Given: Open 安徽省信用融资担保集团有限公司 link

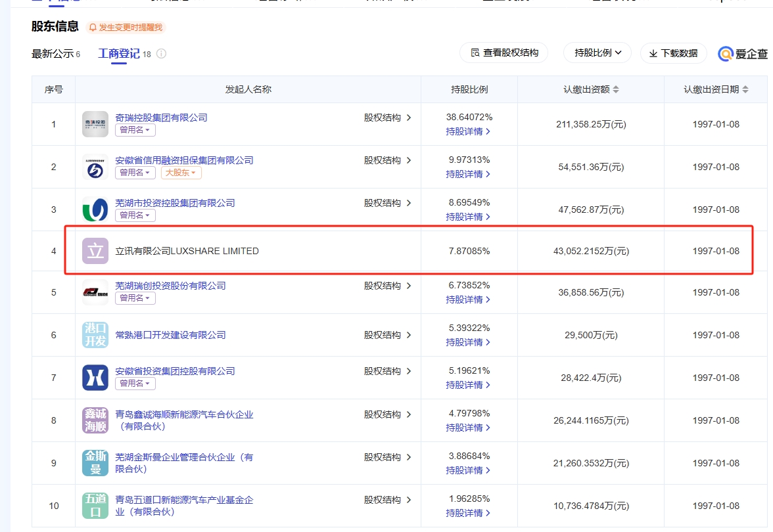Looking at the screenshot, I should tap(184, 160).
